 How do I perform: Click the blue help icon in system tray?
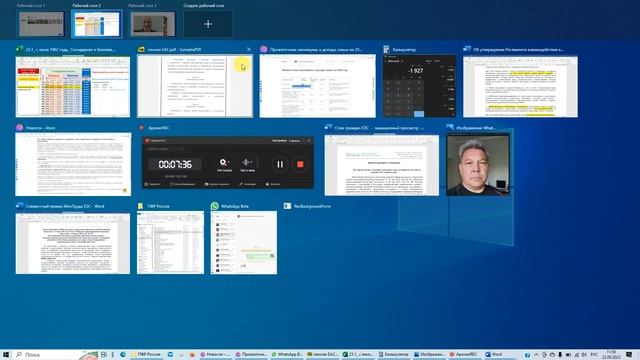(527, 355)
